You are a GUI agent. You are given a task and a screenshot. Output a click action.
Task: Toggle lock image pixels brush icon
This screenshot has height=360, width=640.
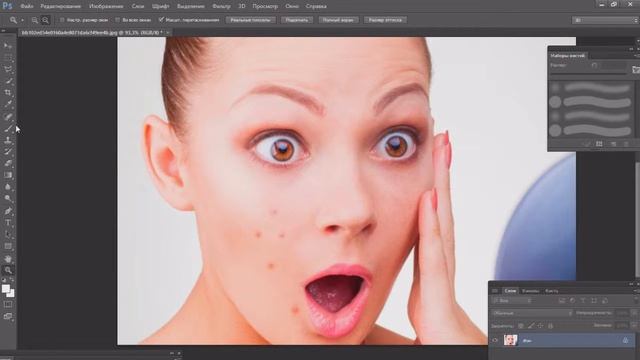531,326
